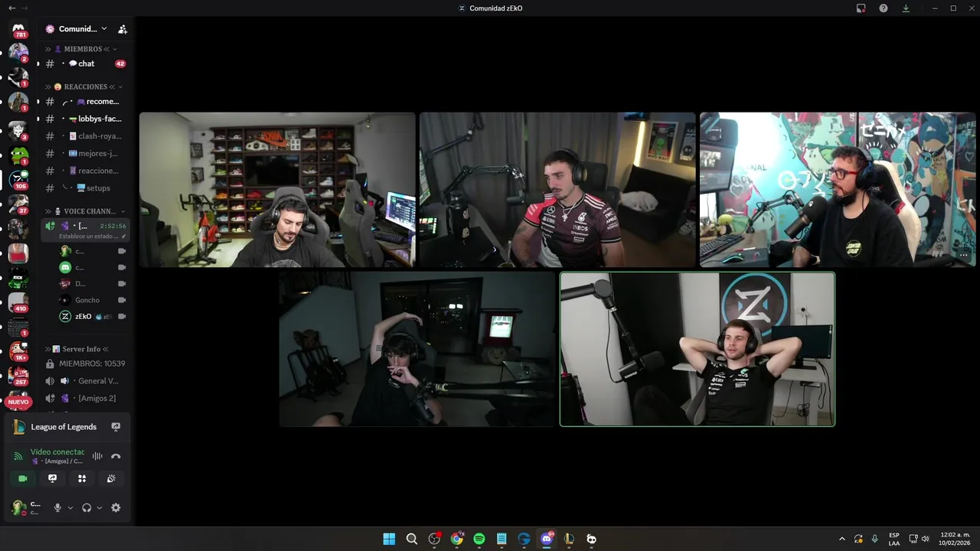Join the General V... voice channel

(85, 380)
